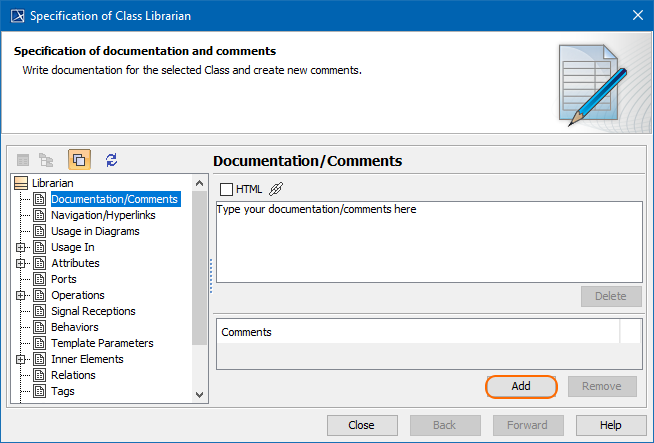Screen dimensions: 654x443
Task: Toggle the highlighted overlapping-windows toolbar button
Action: 79,160
